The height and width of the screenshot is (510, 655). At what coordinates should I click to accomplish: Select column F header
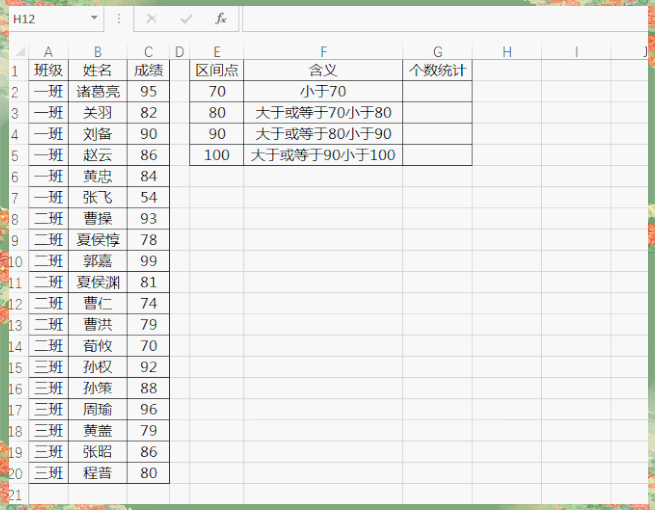coord(323,52)
